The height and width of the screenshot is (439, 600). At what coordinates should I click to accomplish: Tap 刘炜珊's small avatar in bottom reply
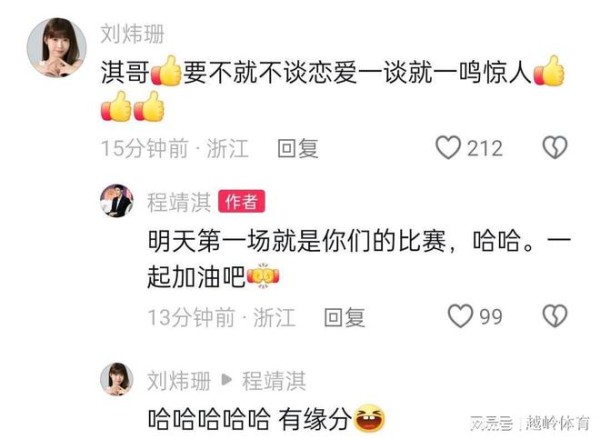[x=117, y=379]
